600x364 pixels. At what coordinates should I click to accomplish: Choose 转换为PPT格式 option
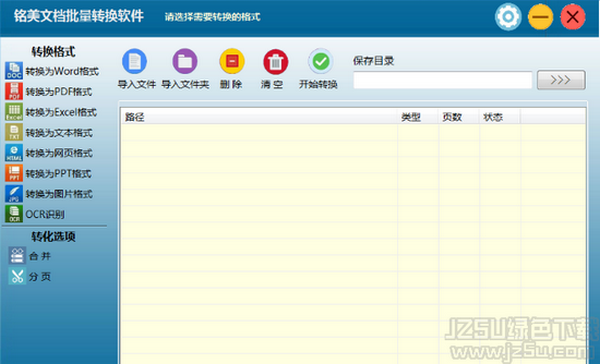coord(58,174)
